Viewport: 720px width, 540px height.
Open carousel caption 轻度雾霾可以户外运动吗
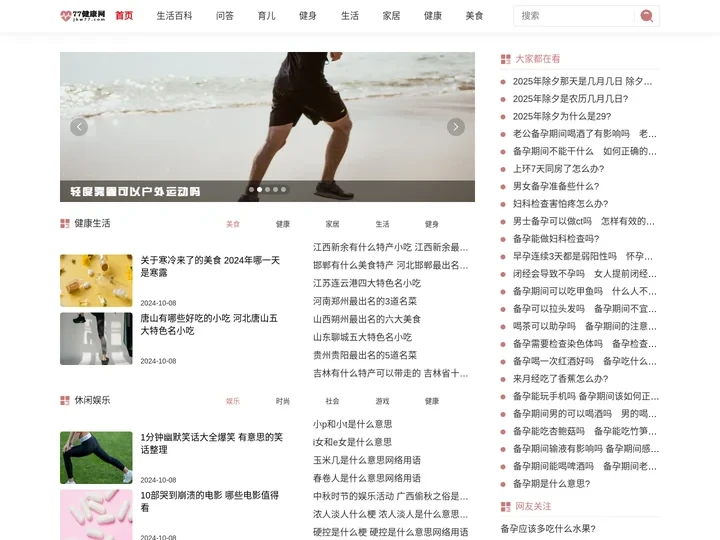coord(135,191)
